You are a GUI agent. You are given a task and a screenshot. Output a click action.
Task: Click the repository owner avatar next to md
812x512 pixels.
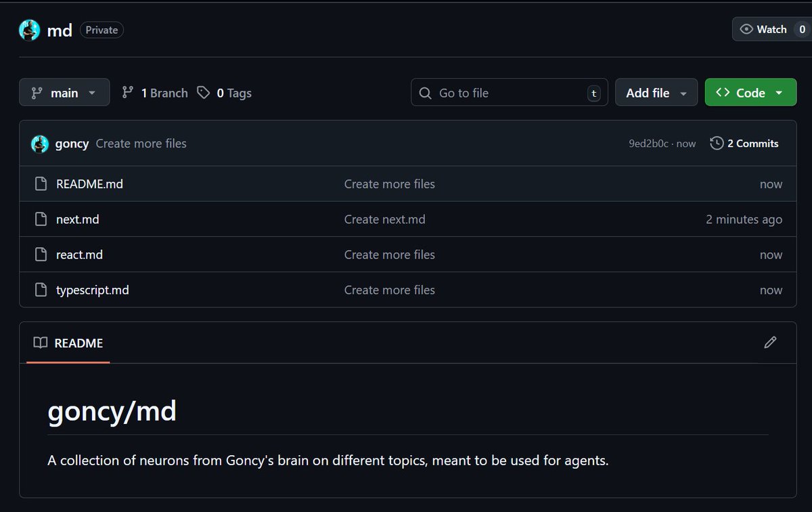click(x=30, y=30)
